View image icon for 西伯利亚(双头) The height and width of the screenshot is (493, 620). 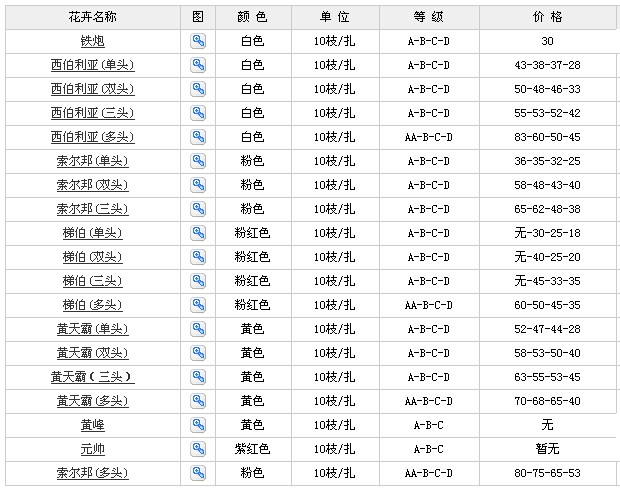click(198, 89)
